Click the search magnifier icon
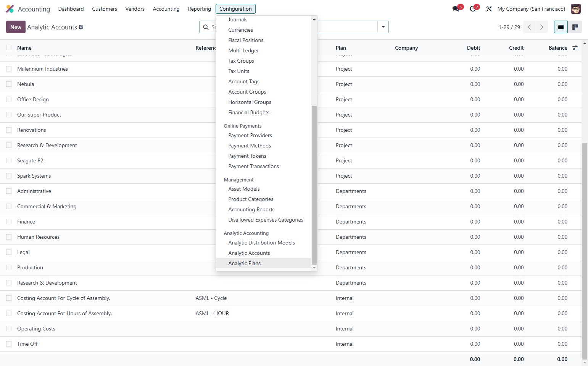This screenshot has width=588, height=366. [x=206, y=27]
